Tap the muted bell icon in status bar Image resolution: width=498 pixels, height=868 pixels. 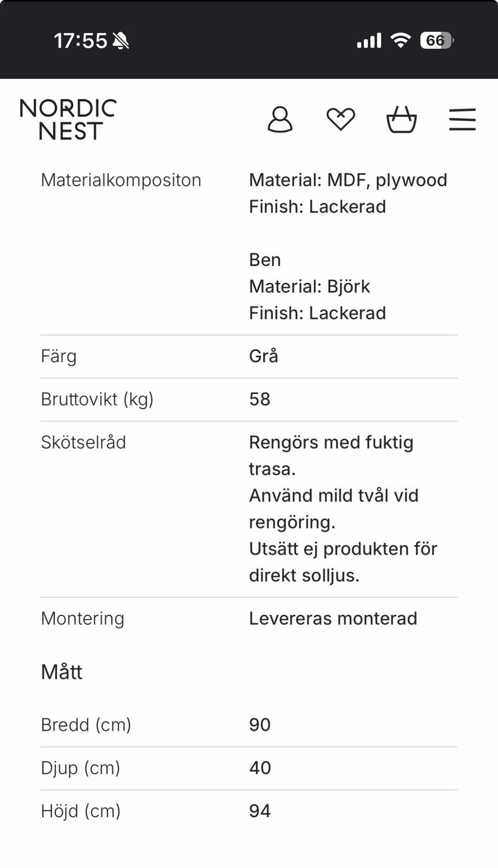coord(121,40)
